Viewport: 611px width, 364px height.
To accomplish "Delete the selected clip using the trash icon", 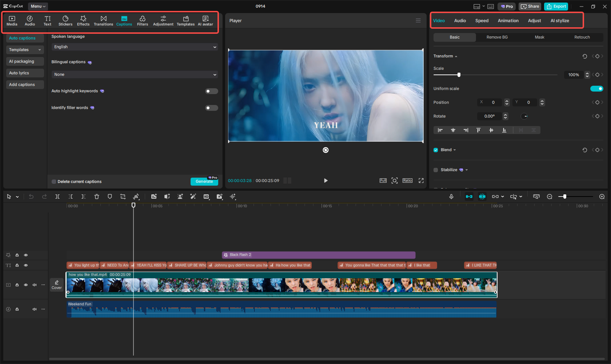I will [97, 197].
